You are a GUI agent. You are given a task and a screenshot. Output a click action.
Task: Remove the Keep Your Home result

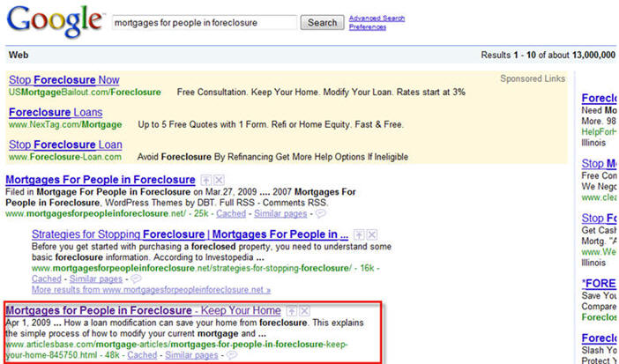click(x=305, y=311)
